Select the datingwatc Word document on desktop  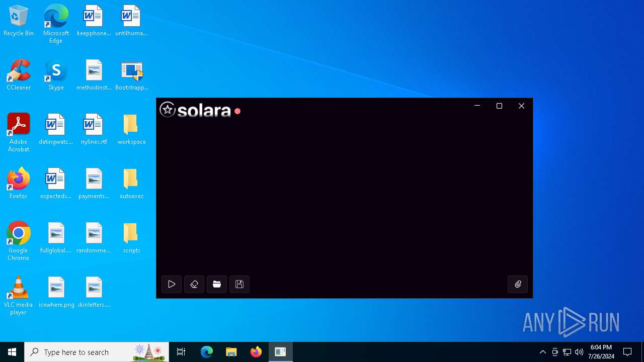(56, 130)
